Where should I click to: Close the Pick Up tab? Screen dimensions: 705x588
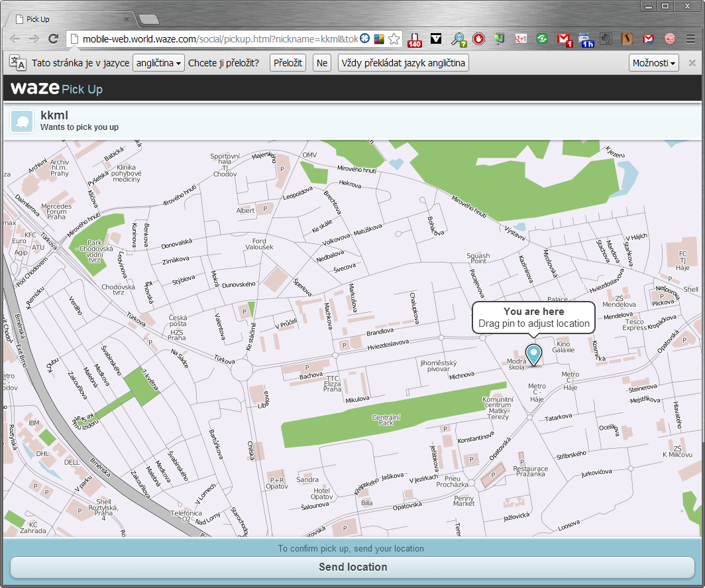tap(127, 19)
